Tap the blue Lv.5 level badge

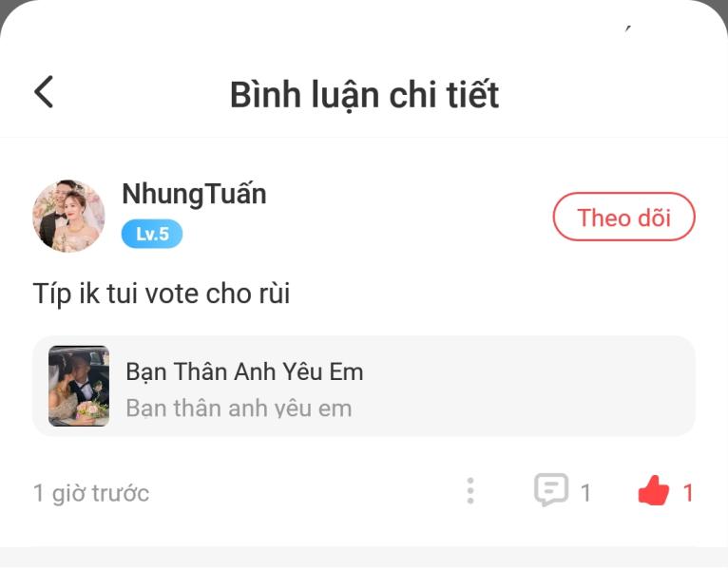(x=152, y=234)
